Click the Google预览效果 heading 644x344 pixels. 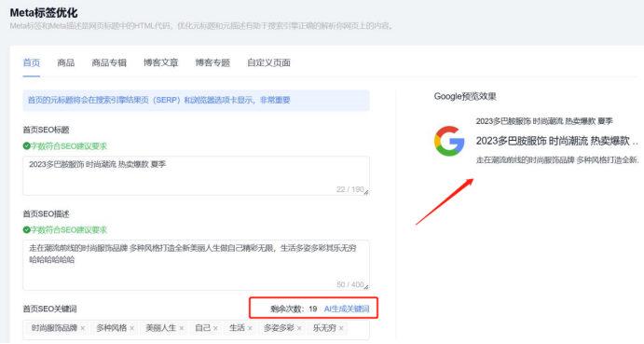point(465,97)
